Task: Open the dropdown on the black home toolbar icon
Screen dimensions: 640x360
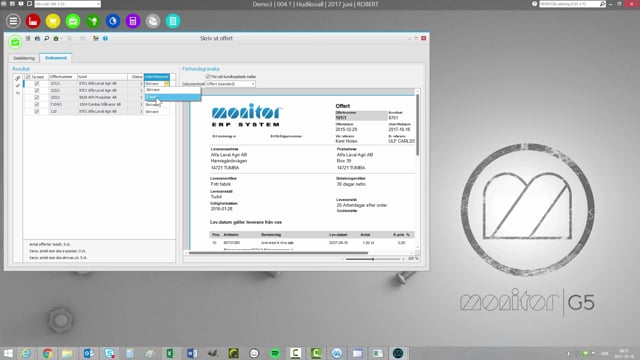Action: [61, 39]
